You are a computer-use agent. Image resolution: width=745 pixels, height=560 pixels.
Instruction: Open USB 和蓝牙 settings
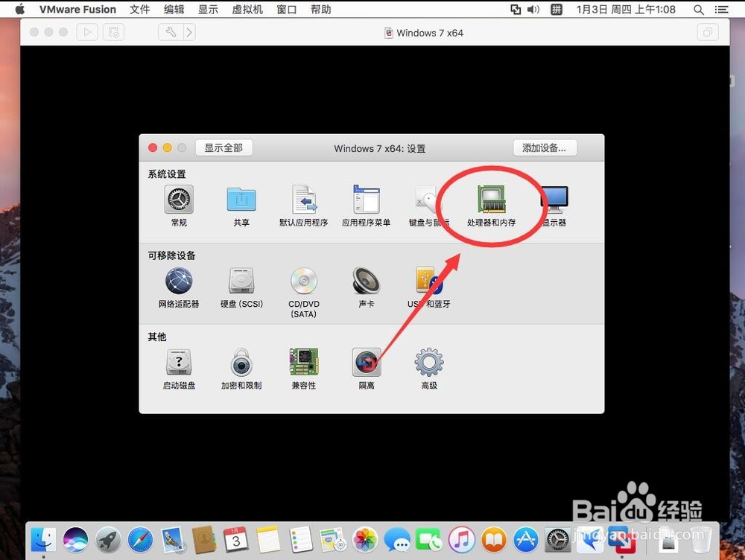coord(428,281)
